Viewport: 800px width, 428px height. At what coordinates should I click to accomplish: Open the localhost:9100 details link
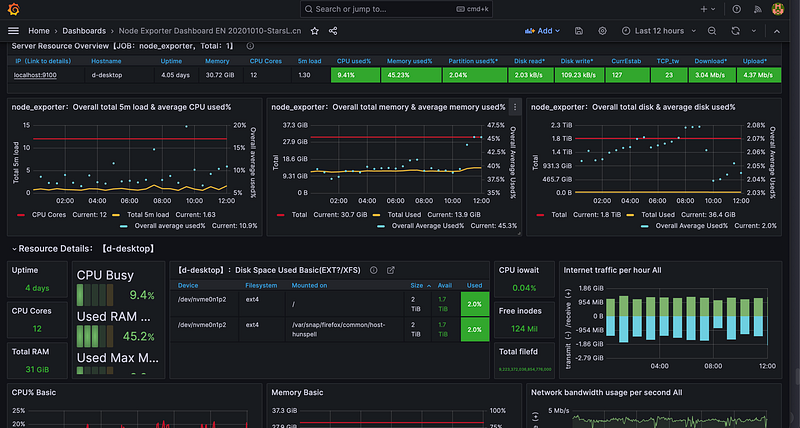(35, 75)
